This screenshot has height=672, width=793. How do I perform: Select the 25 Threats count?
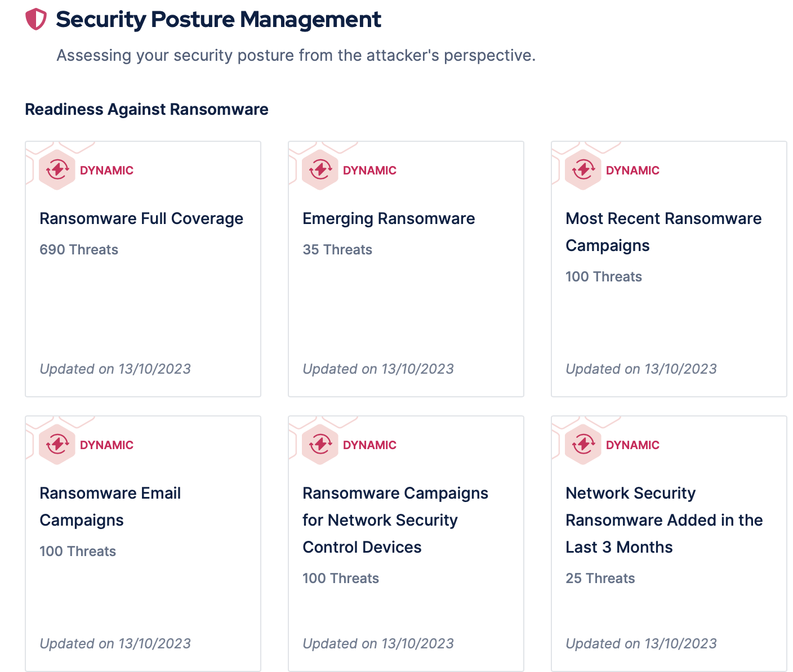point(600,579)
